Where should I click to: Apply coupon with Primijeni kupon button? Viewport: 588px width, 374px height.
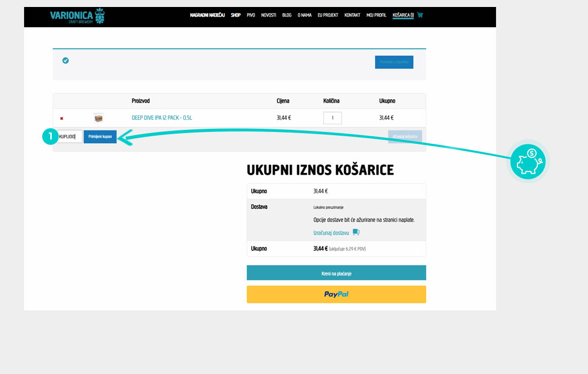pos(100,137)
